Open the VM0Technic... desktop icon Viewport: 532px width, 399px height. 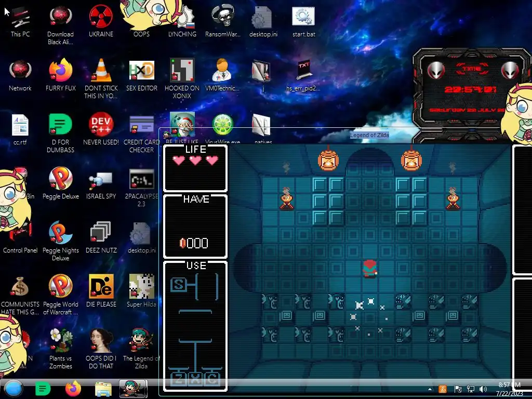click(222, 75)
